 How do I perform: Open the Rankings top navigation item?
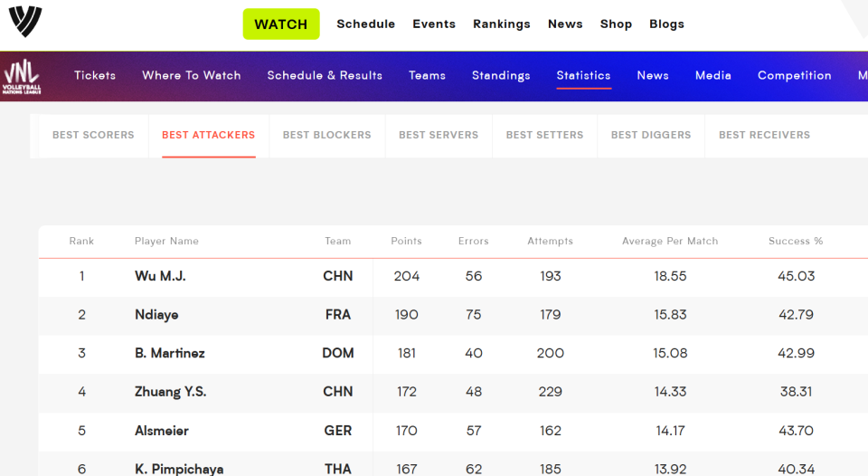point(502,24)
